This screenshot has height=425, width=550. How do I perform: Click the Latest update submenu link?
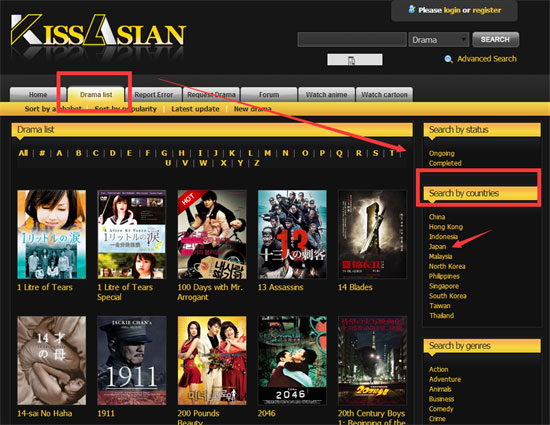click(x=195, y=109)
